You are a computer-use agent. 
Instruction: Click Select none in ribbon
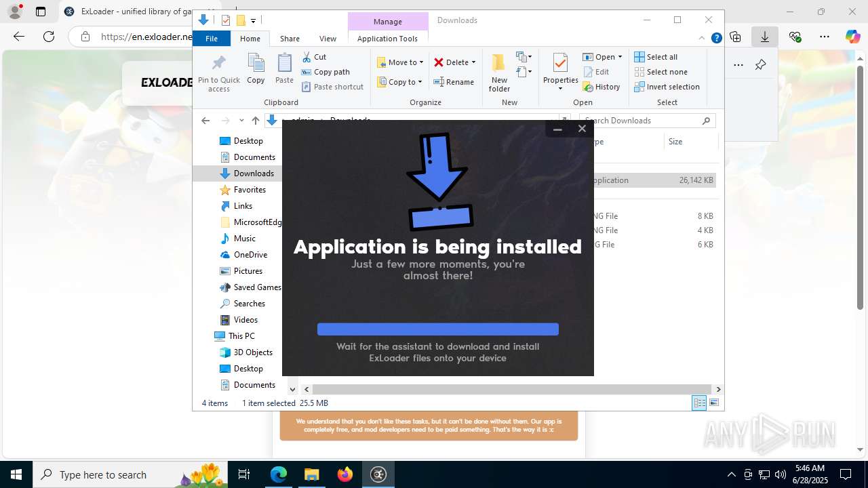(x=660, y=72)
